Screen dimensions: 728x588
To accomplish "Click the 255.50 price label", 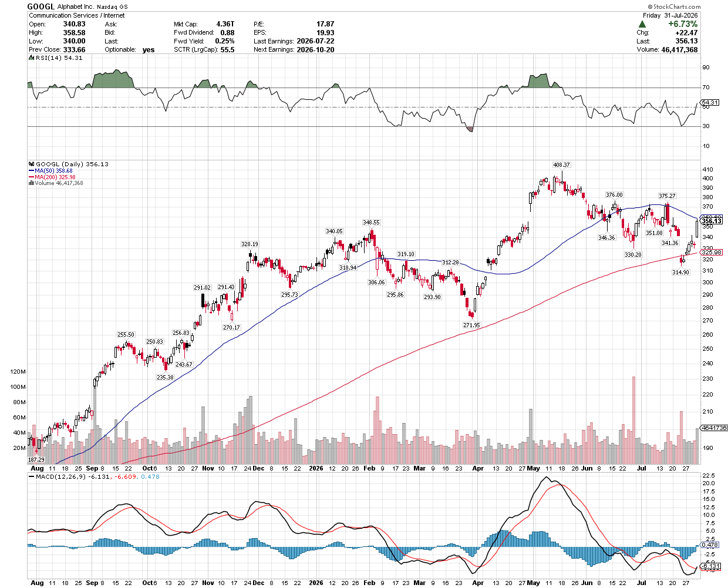I will [126, 335].
